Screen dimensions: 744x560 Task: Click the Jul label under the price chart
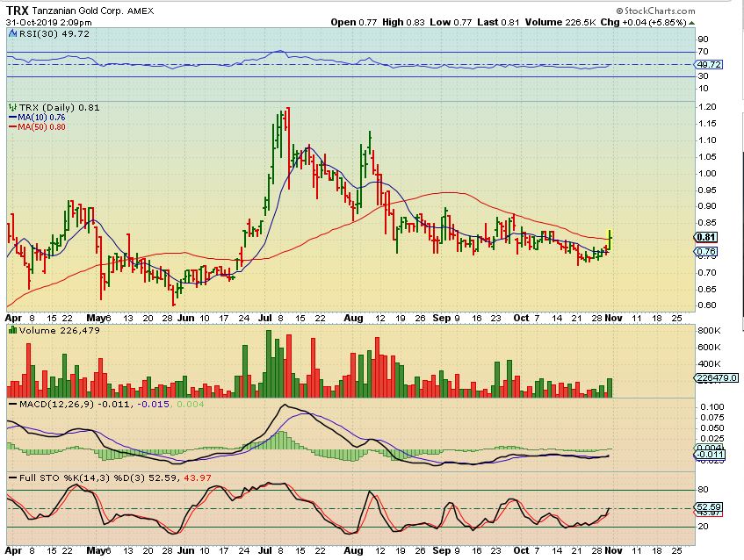click(264, 318)
